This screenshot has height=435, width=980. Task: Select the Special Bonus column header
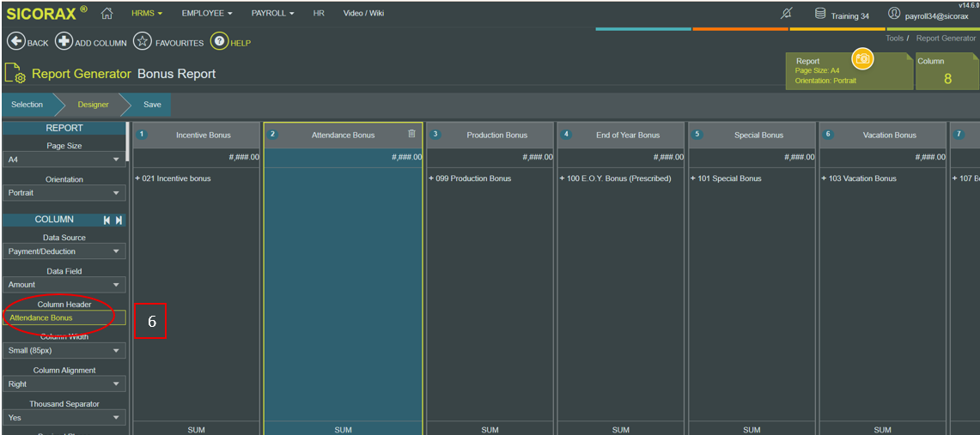[x=752, y=135]
